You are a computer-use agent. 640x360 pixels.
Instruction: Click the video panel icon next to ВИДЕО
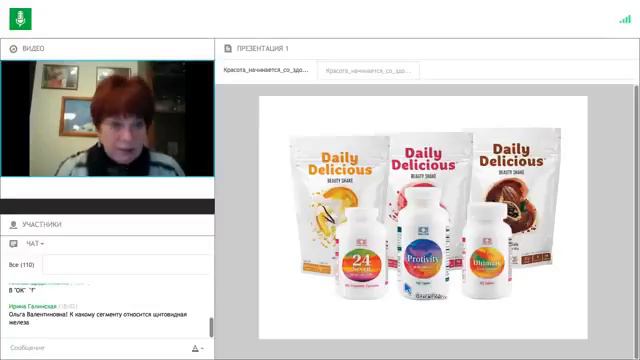pos(13,49)
